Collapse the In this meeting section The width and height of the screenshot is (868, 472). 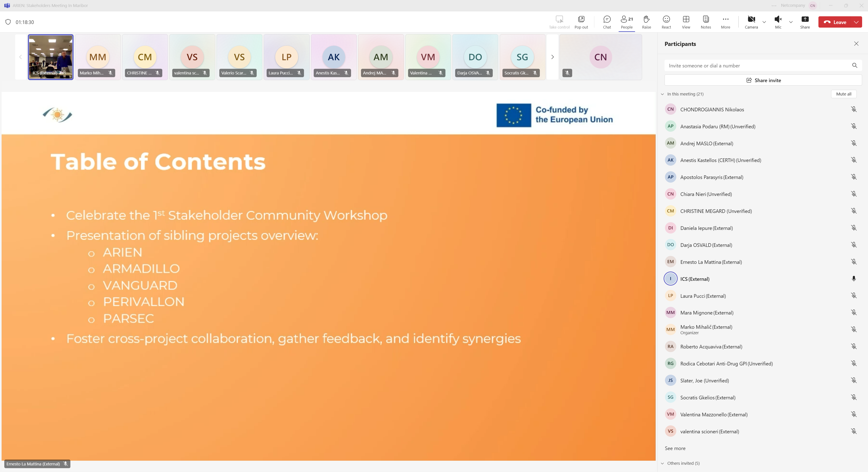(662, 94)
